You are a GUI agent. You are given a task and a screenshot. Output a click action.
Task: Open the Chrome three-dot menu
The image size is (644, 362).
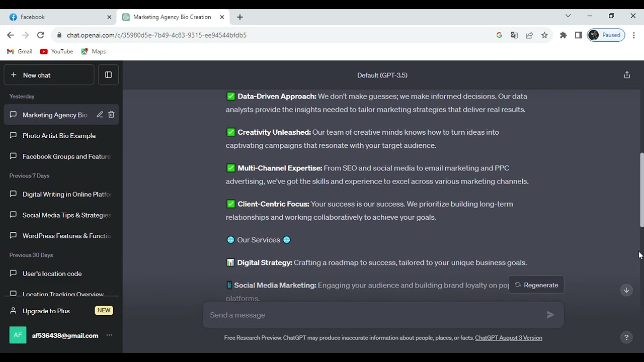(x=634, y=35)
